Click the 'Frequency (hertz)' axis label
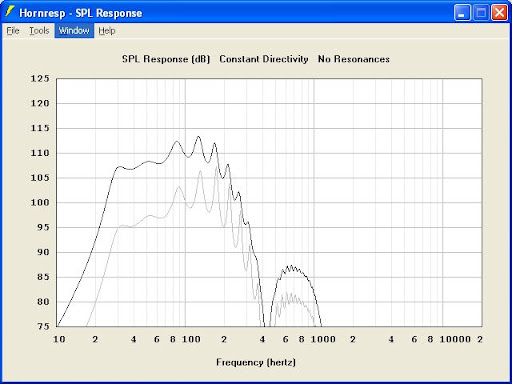 pyautogui.click(x=256, y=362)
